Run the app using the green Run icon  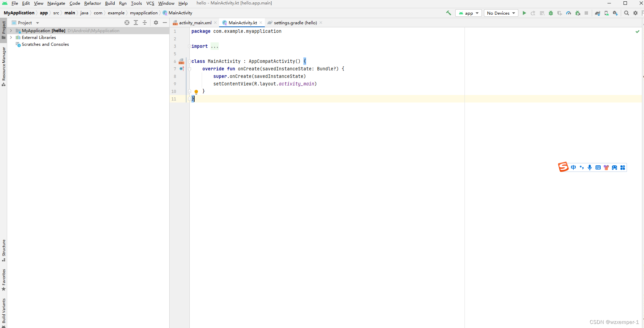click(x=525, y=13)
